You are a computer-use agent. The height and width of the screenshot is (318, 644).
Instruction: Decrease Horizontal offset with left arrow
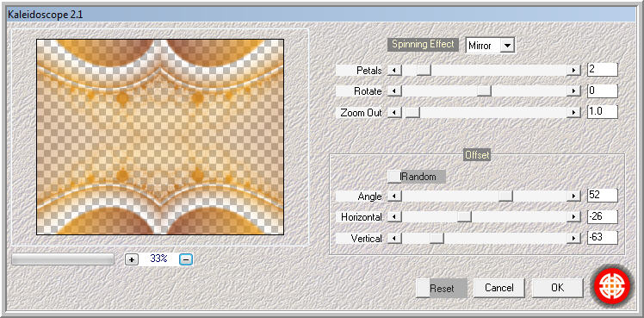point(394,217)
